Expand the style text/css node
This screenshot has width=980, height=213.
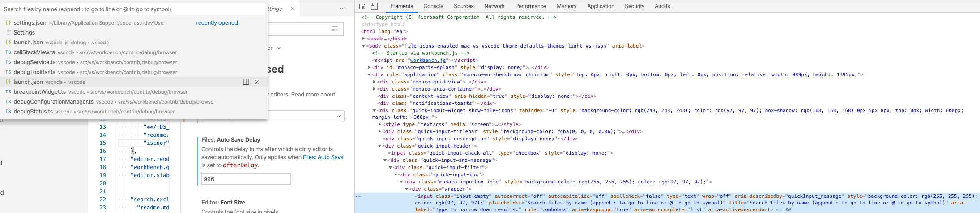[x=380, y=124]
